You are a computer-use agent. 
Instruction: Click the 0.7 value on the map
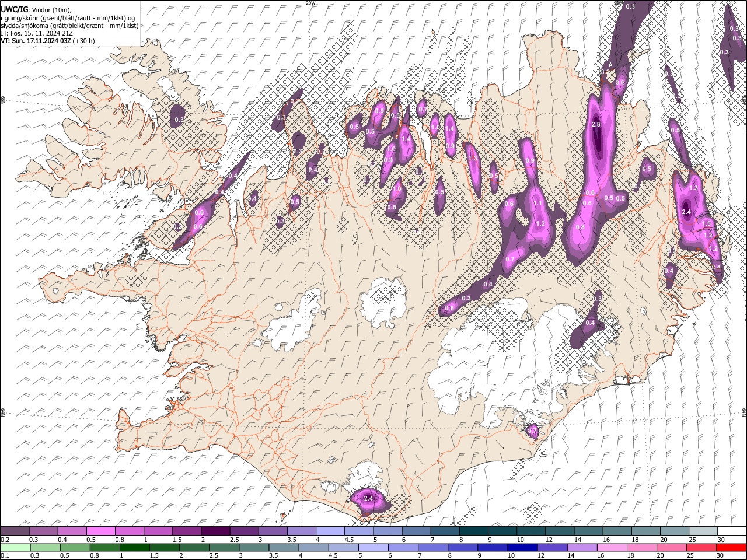click(509, 259)
